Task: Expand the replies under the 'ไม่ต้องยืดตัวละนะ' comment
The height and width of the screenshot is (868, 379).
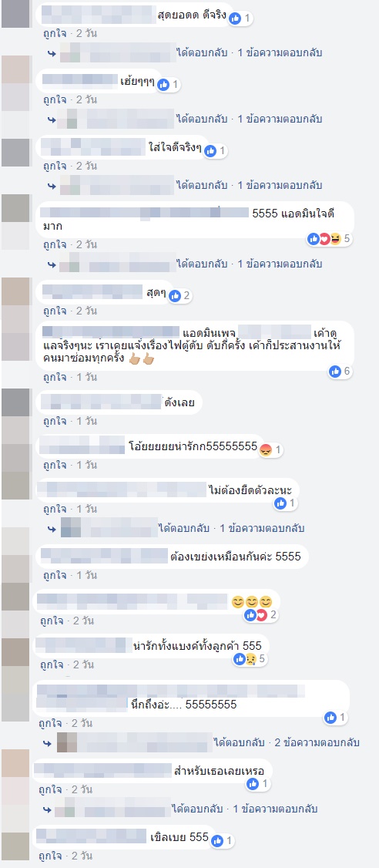Action: tap(262, 528)
